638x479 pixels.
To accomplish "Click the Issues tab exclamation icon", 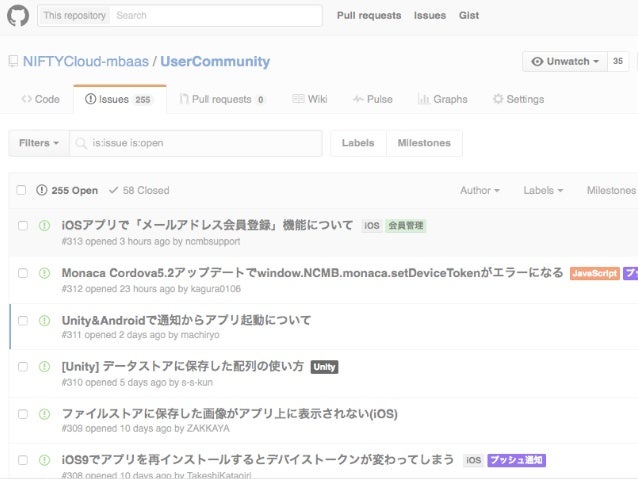I will pos(90,99).
